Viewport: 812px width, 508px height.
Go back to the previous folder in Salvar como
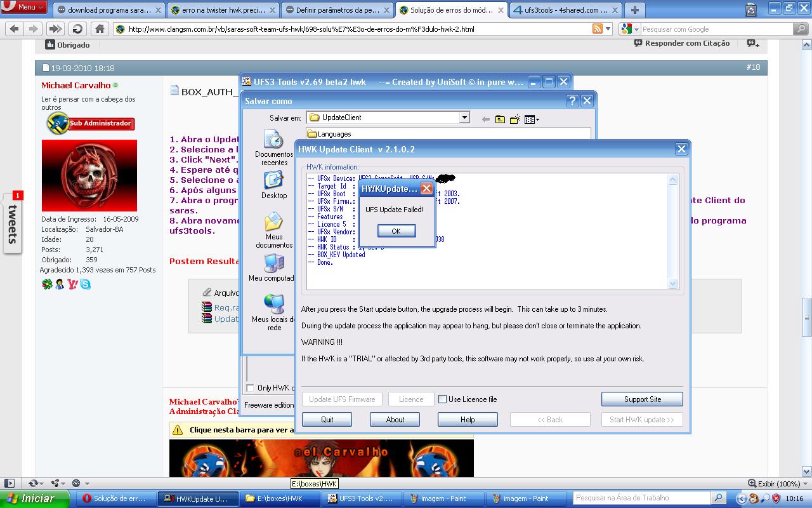(486, 119)
